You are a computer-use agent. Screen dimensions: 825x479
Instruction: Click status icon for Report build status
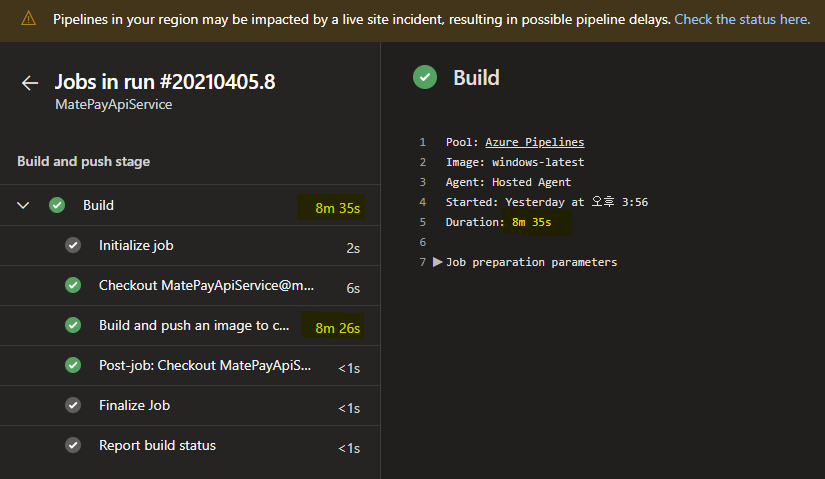point(73,445)
